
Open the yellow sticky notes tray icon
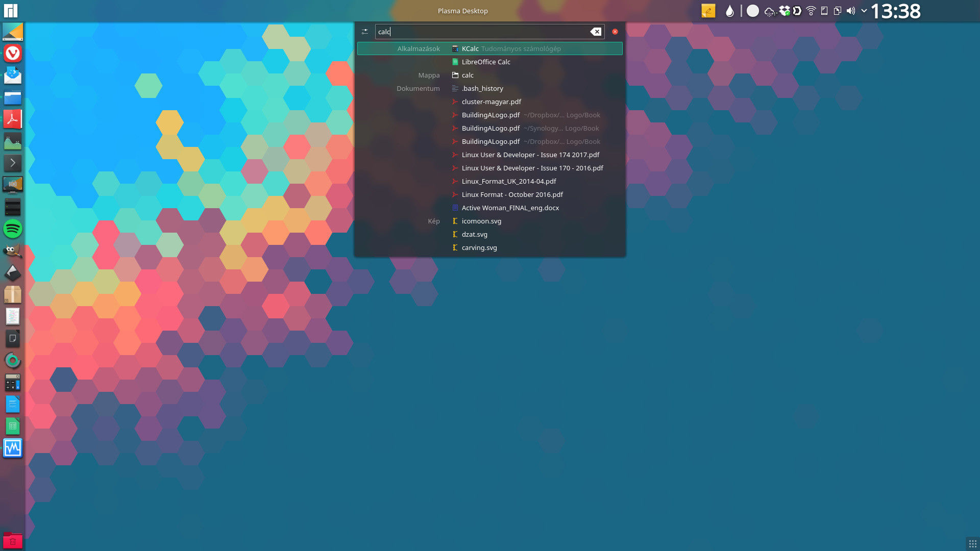tap(708, 11)
